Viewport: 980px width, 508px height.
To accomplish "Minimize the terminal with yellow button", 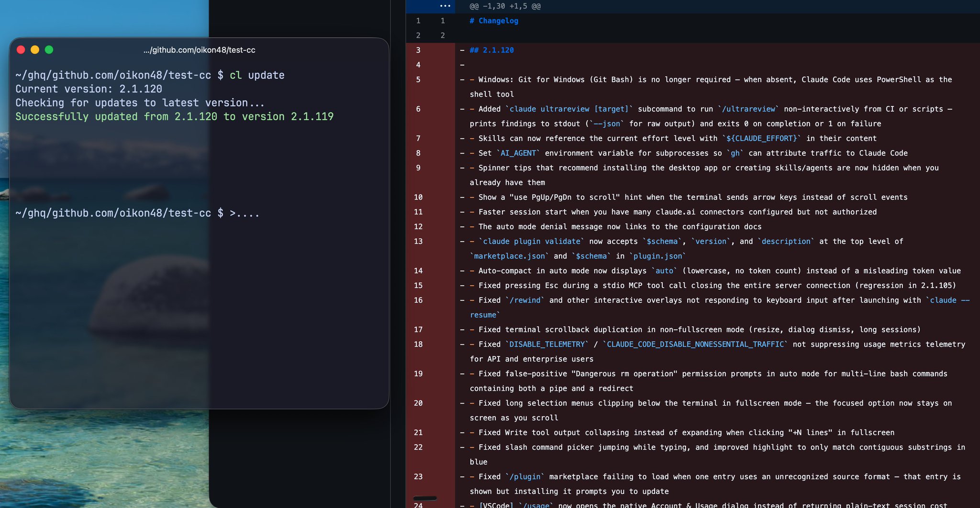I will 35,50.
